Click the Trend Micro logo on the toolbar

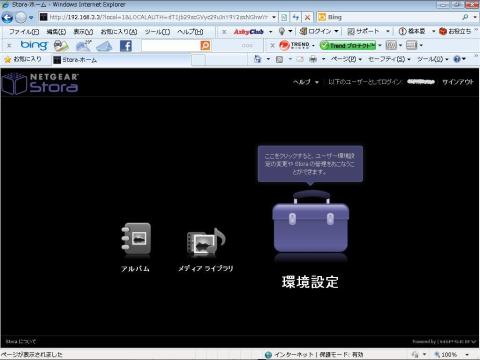(294, 45)
